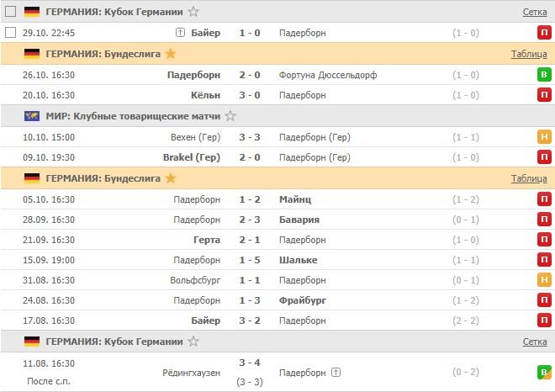Click the orange Н badge for Вольфсбург 1-1
Screen dimensions: 555x392
(x=544, y=280)
